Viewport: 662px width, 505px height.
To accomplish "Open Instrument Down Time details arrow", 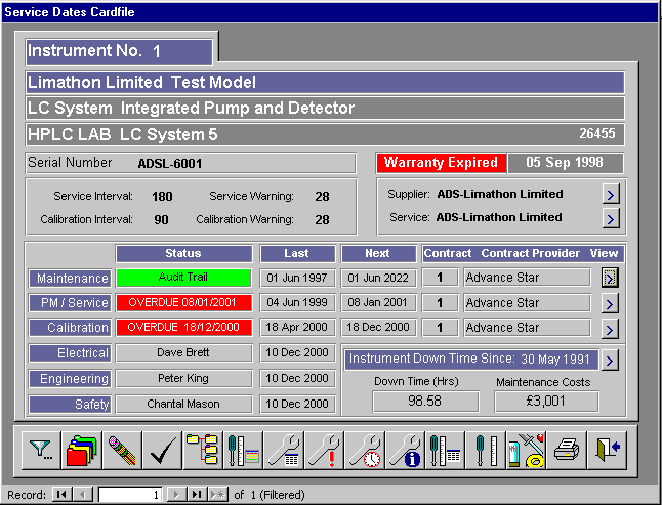I will point(610,360).
